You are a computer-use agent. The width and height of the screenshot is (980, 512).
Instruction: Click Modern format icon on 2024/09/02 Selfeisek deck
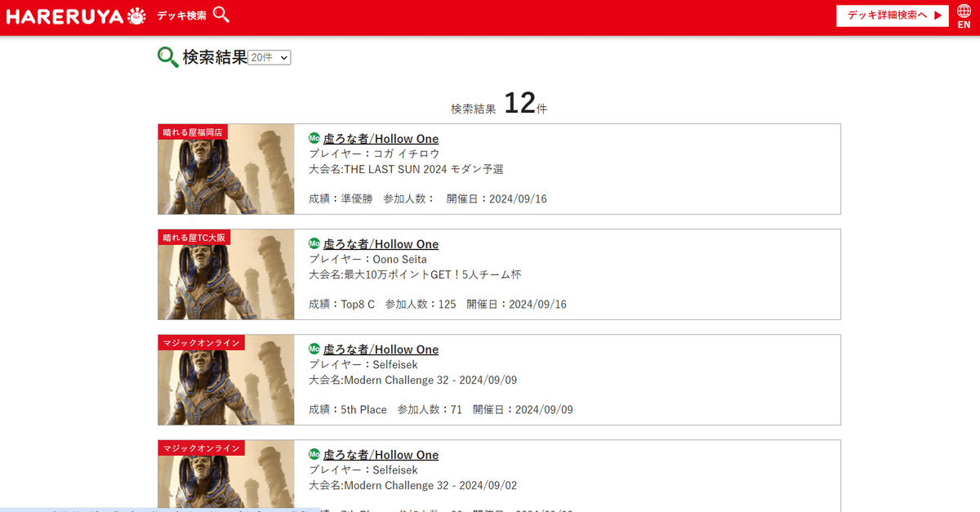(314, 454)
